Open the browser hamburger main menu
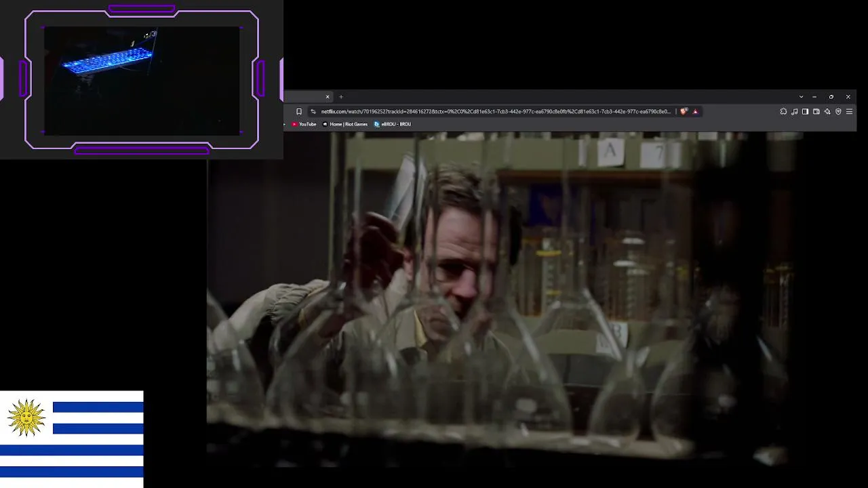 click(x=849, y=112)
